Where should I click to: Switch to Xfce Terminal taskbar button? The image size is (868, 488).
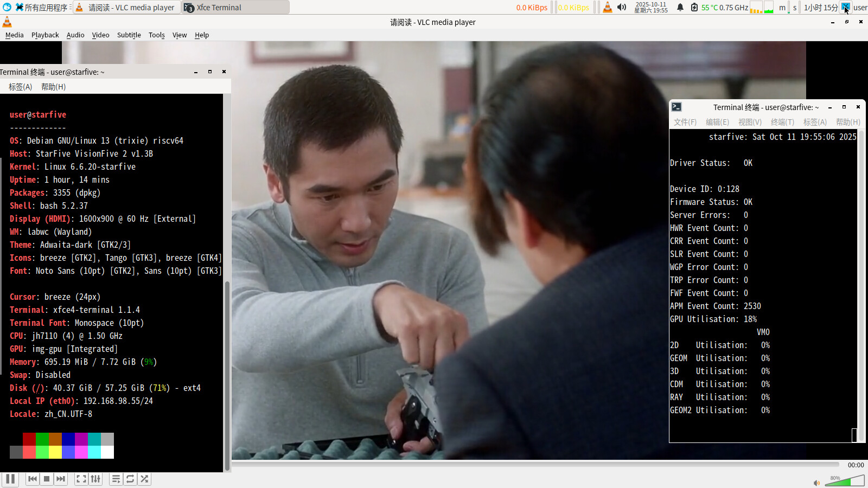click(x=235, y=8)
